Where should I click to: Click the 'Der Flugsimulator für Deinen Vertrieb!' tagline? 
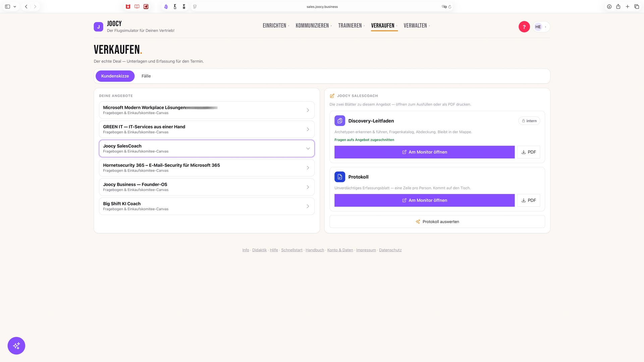point(141,31)
